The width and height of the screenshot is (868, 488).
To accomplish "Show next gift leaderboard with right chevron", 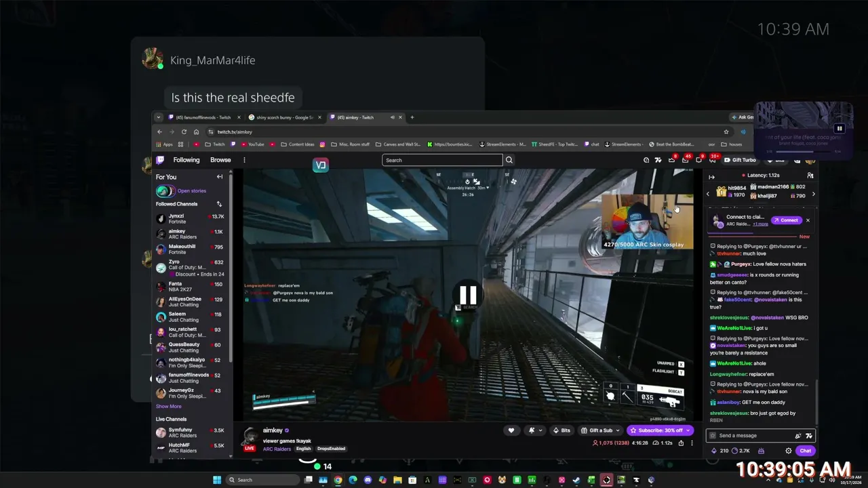I will [813, 195].
